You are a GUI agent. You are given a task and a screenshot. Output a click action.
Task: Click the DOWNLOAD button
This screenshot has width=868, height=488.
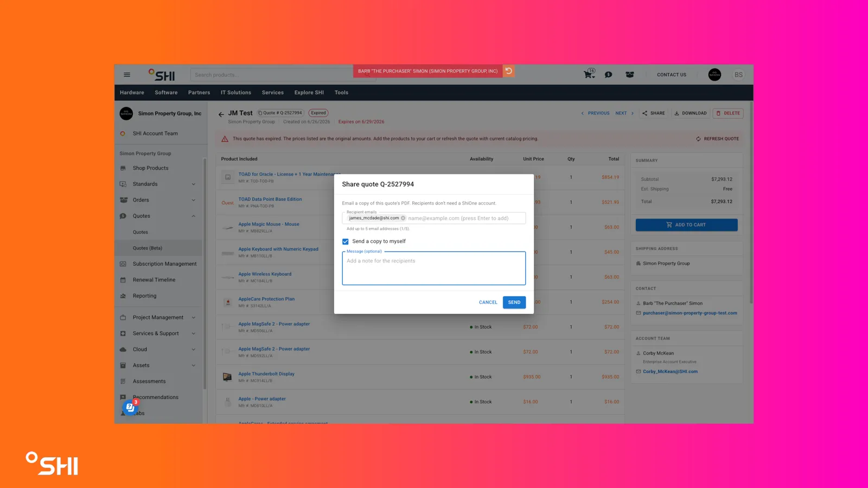pos(691,113)
